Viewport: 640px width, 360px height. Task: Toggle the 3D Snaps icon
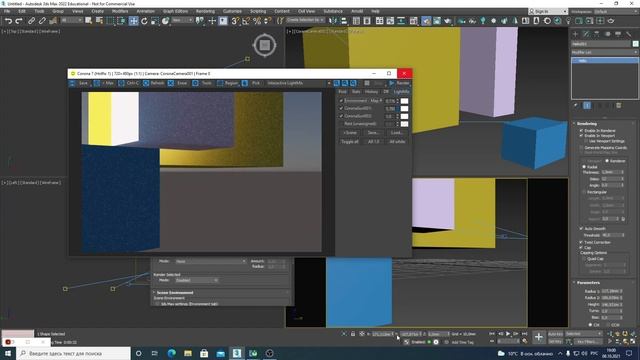[x=235, y=21]
